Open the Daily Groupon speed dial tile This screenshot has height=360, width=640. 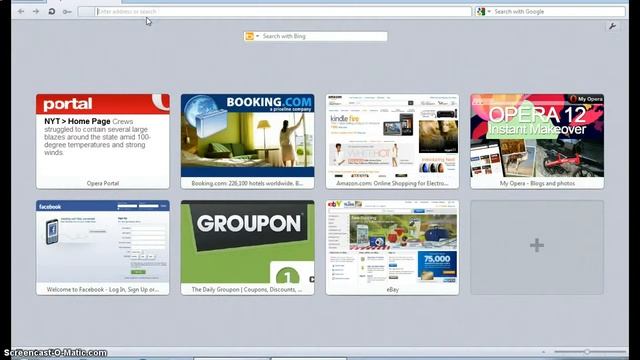tap(247, 247)
